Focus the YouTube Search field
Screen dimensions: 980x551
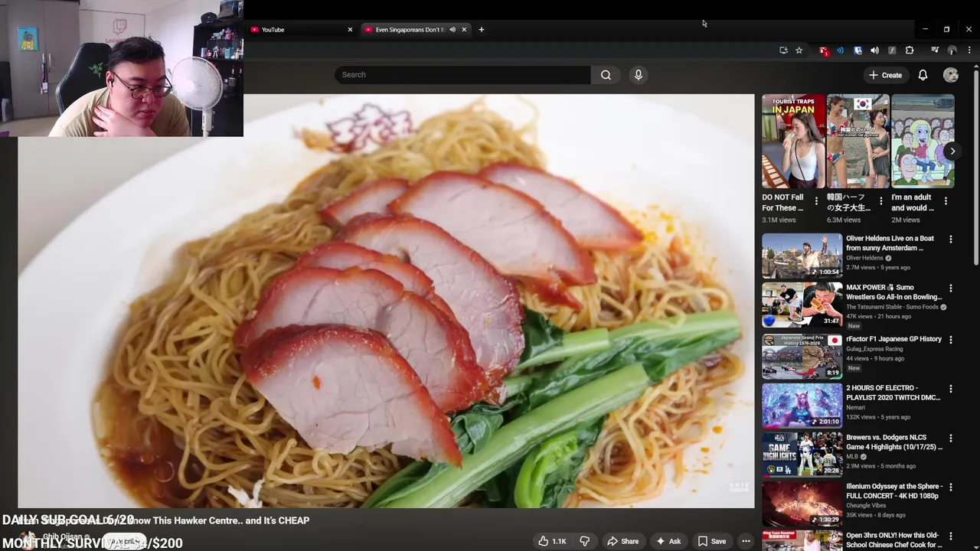pyautogui.click(x=462, y=75)
